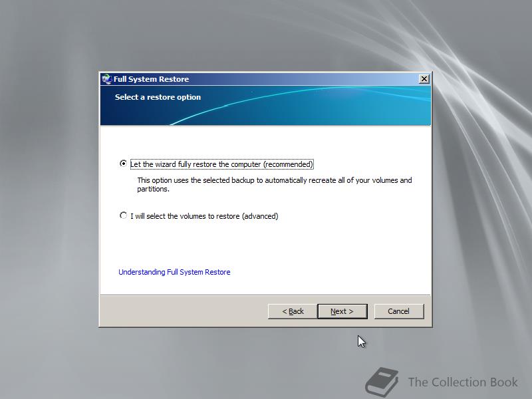Click the 'I will select the volumes' label text
The width and height of the screenshot is (532, 399).
tap(204, 216)
